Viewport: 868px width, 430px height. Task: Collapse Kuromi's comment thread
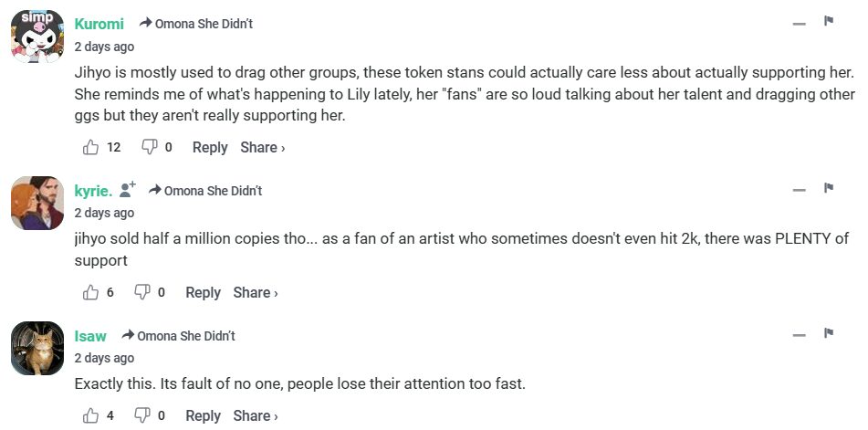click(800, 23)
